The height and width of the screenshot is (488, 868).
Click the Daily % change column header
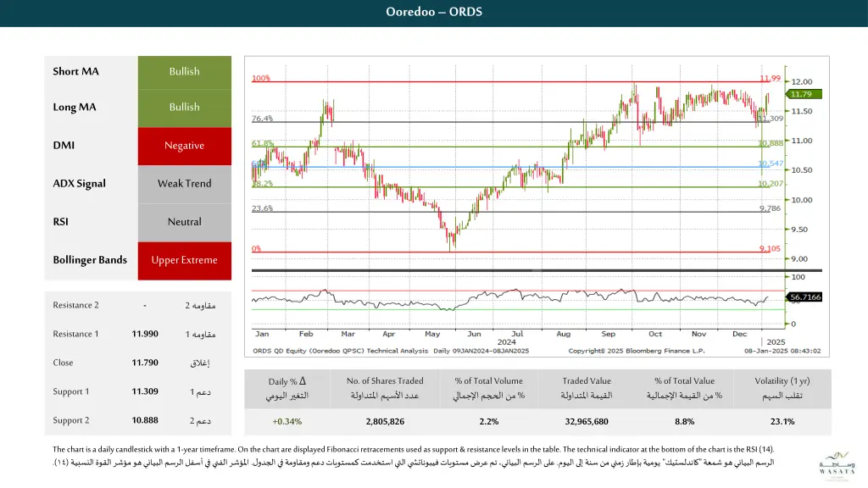click(x=287, y=388)
